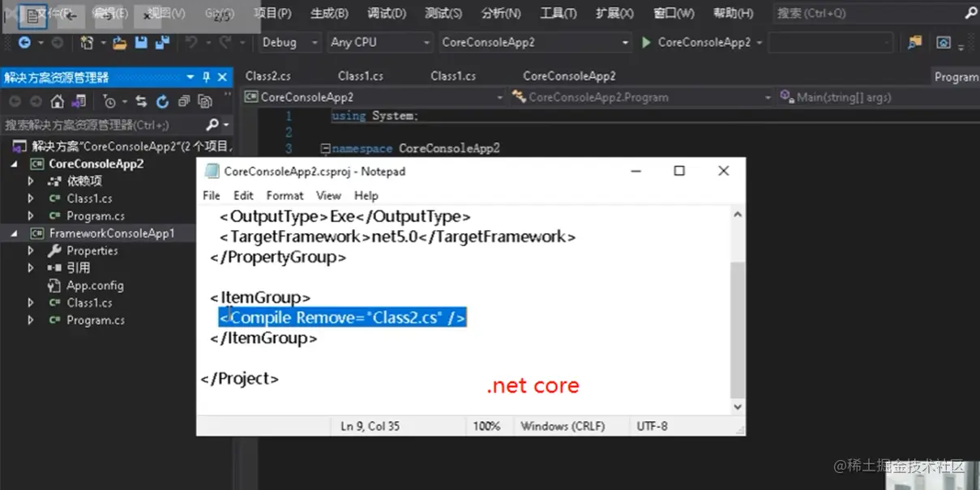This screenshot has width=980, height=490.
Task: Select App.config in the solution tree
Action: pos(95,285)
